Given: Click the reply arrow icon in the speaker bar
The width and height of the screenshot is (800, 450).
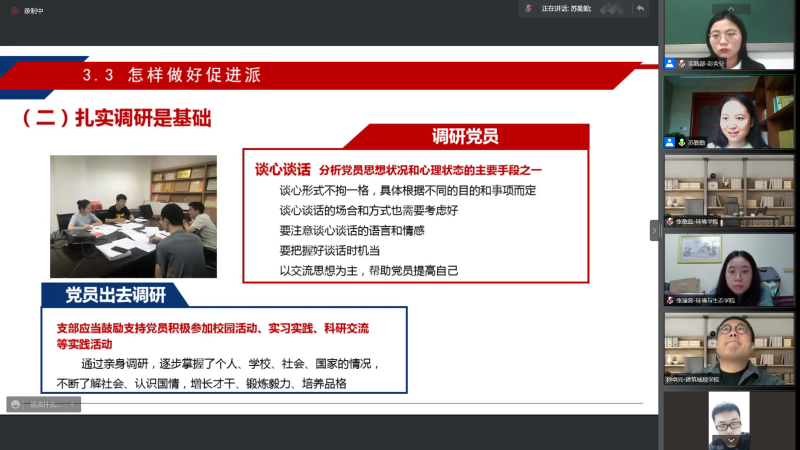Looking at the screenshot, I should [640, 8].
